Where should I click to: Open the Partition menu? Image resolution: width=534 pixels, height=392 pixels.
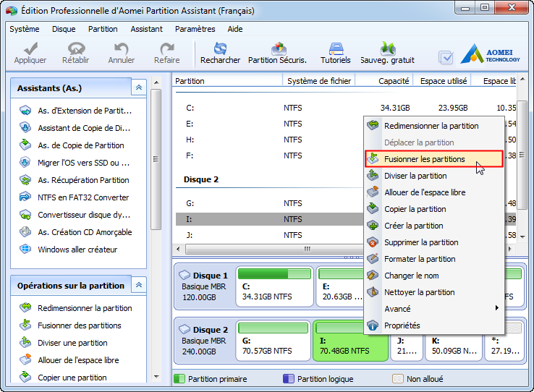tap(103, 29)
